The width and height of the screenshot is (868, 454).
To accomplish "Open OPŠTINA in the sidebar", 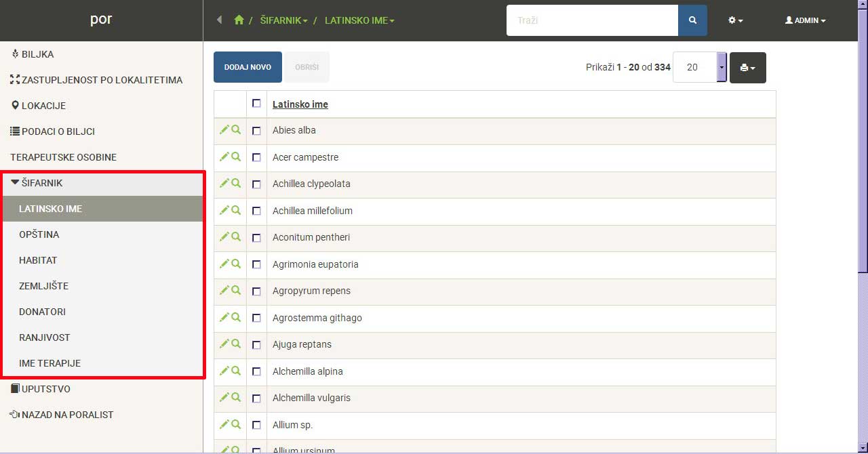I will 39,234.
